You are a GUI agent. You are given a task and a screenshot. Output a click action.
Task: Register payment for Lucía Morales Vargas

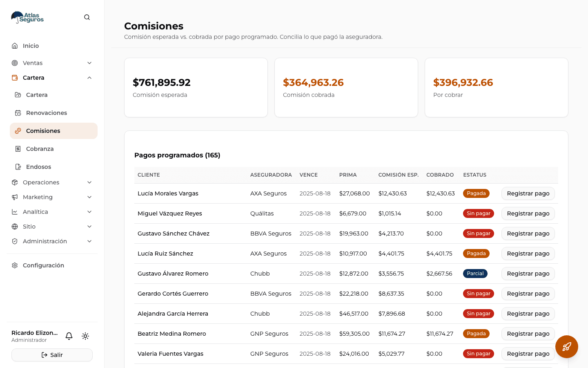tap(528, 193)
